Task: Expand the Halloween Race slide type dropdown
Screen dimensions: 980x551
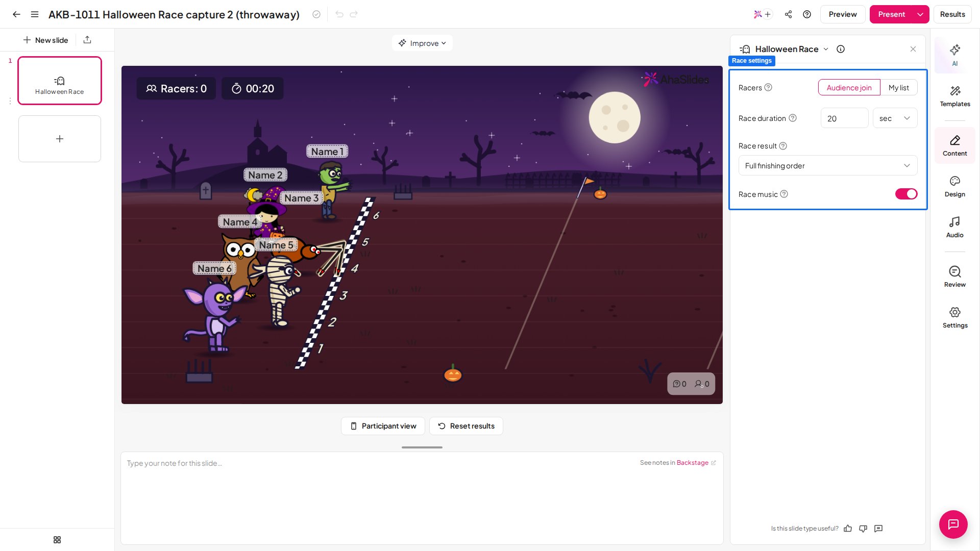Action: pyautogui.click(x=826, y=49)
